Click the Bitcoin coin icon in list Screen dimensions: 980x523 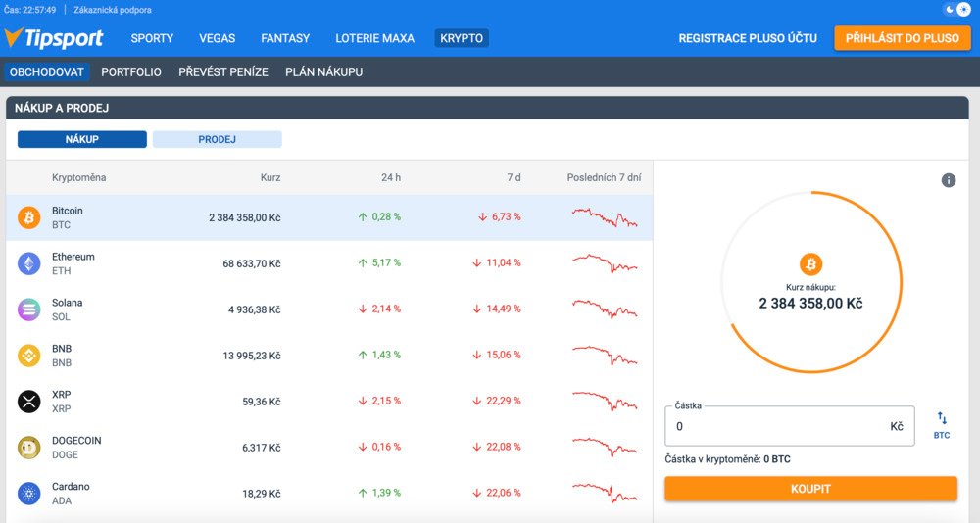point(29,217)
